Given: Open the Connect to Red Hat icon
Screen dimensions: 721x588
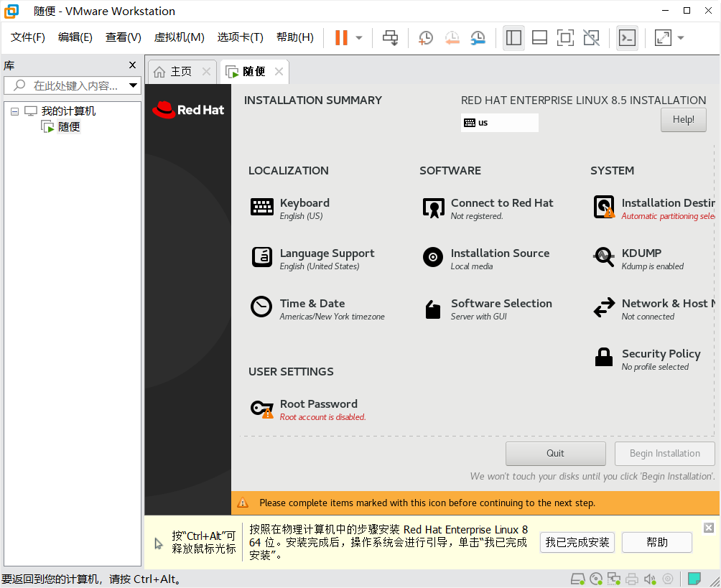Looking at the screenshot, I should [434, 207].
